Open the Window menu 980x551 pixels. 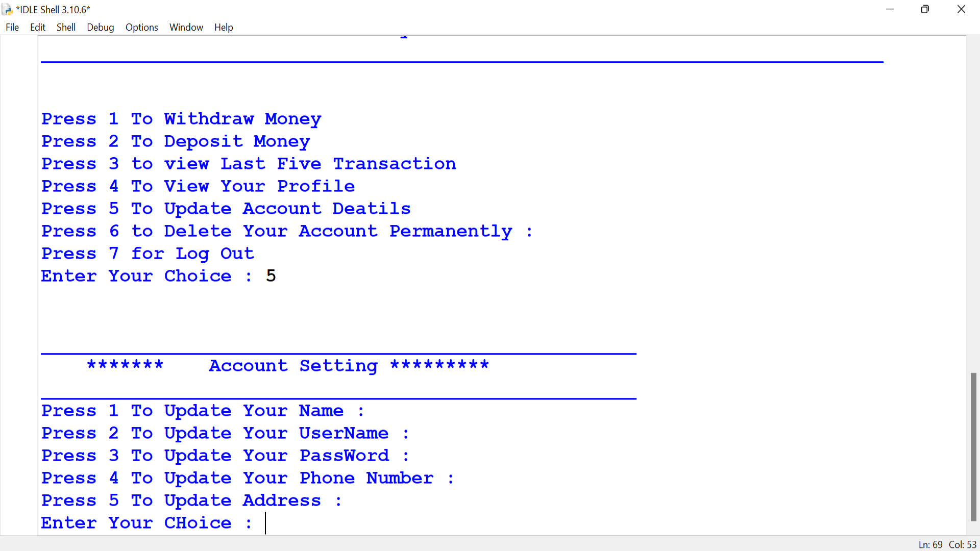click(186, 28)
